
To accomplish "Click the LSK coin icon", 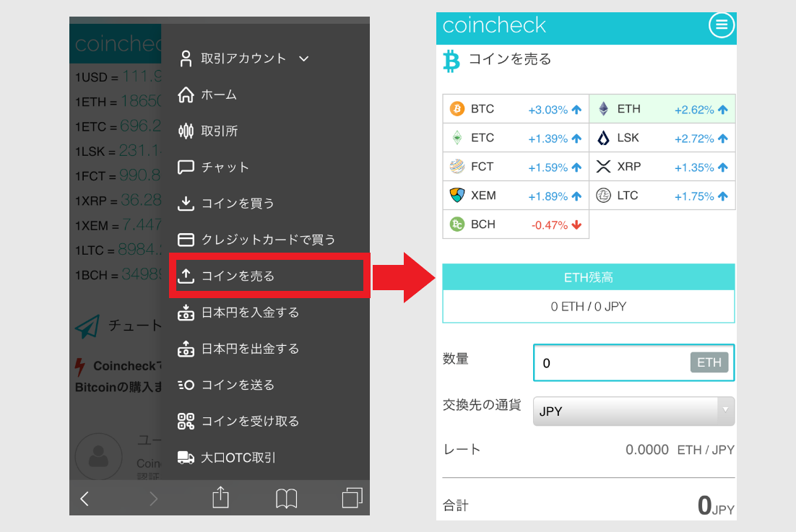I will (x=603, y=137).
